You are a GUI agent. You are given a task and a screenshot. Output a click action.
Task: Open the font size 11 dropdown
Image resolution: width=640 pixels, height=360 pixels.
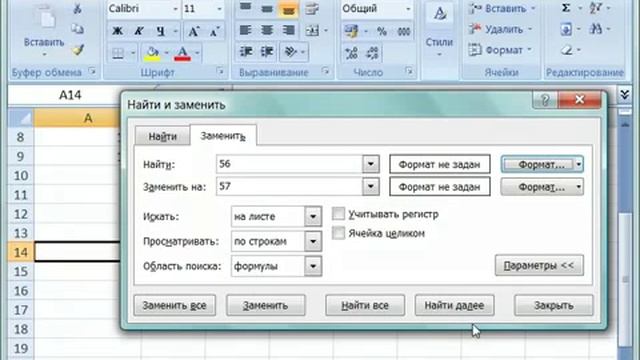[220, 9]
